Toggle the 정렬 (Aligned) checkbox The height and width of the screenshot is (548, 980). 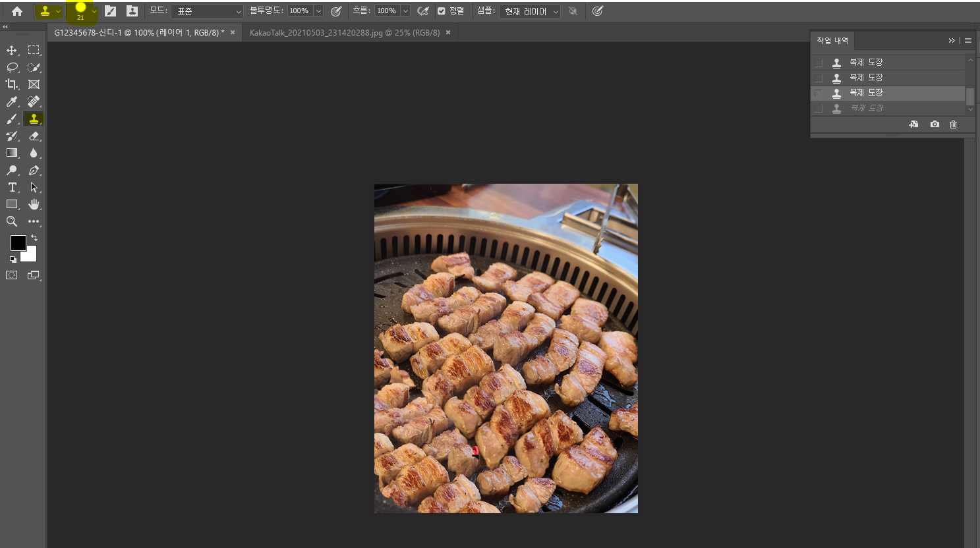[x=442, y=11]
